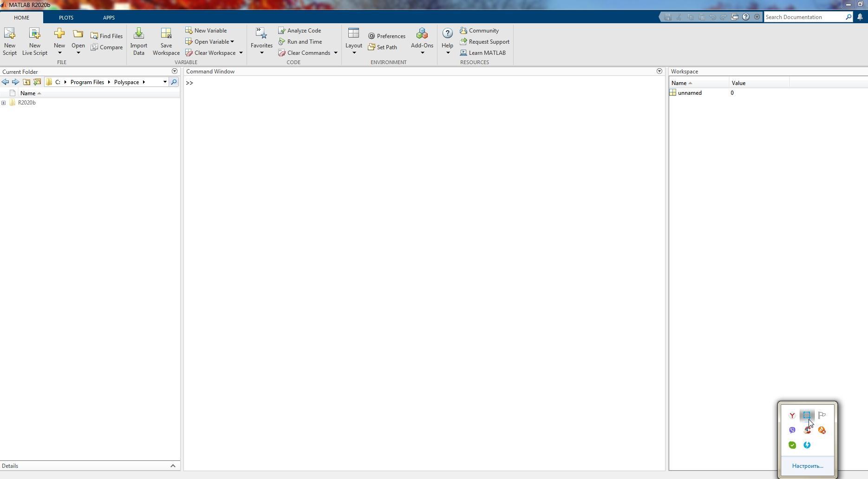Click the Настроить... link
Screen dimensions: 868x479
click(807, 466)
